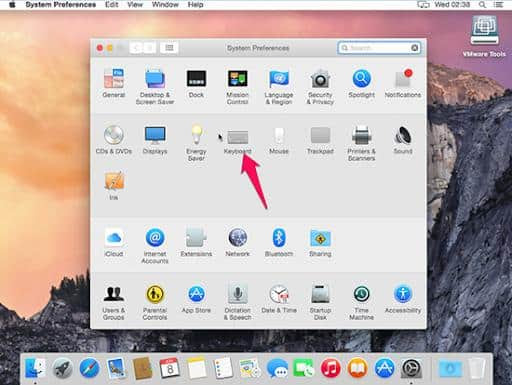
Task: Select the VMware Tools desktop disk
Action: pyautogui.click(x=484, y=36)
